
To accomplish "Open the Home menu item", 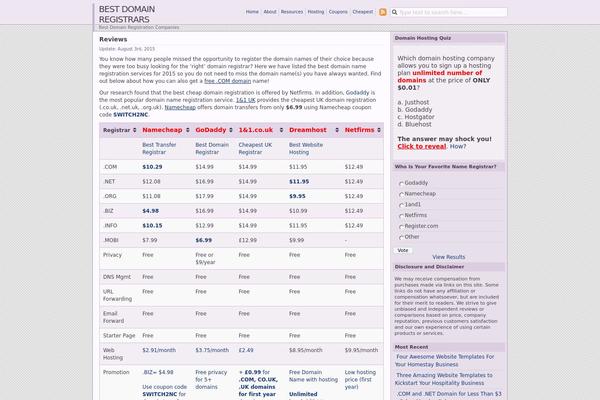I will 252,12.
